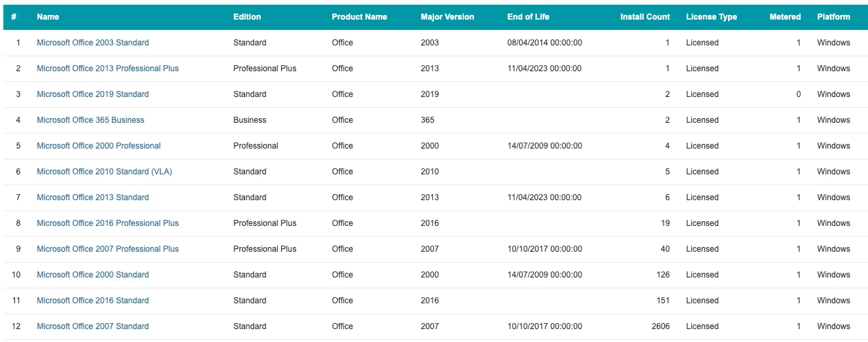868x342 pixels.
Task: Sort by the Edition column header
Action: [247, 17]
